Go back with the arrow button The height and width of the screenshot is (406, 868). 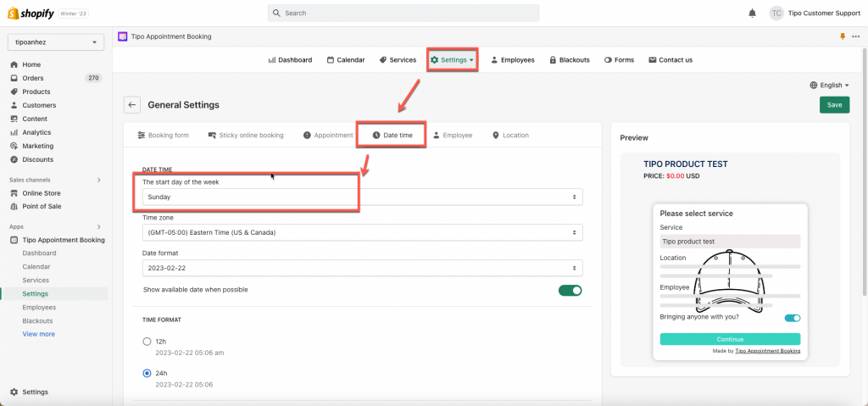pyautogui.click(x=131, y=105)
